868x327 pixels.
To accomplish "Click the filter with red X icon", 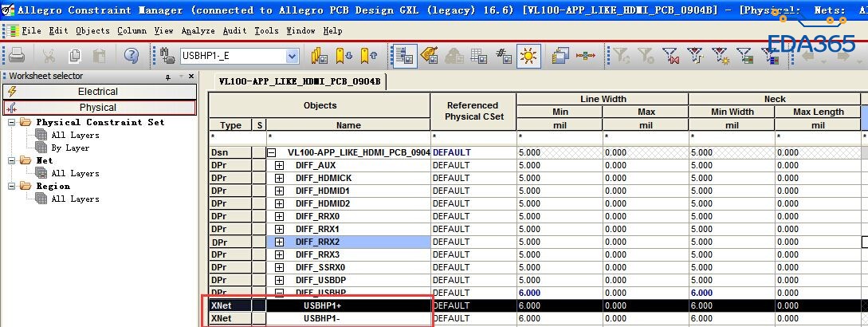I will pyautogui.click(x=670, y=55).
